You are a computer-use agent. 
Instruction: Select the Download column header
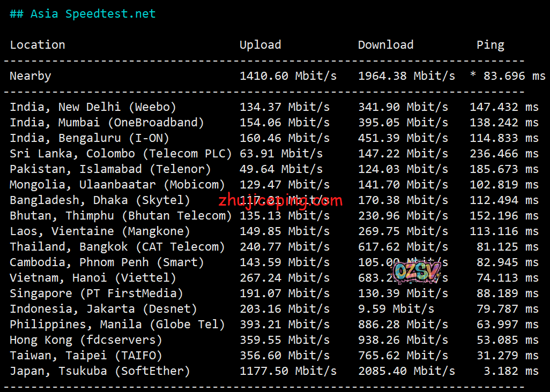(385, 45)
